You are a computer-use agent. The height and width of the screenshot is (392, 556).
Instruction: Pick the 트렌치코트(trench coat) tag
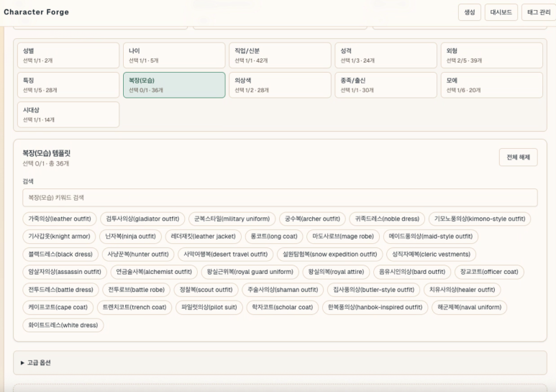pyautogui.click(x=134, y=307)
